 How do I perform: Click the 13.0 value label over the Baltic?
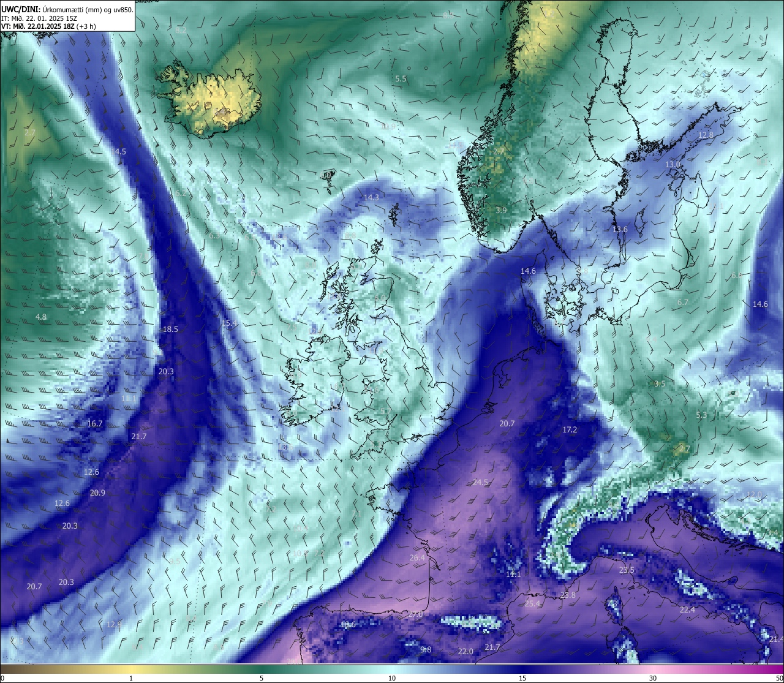[673, 165]
